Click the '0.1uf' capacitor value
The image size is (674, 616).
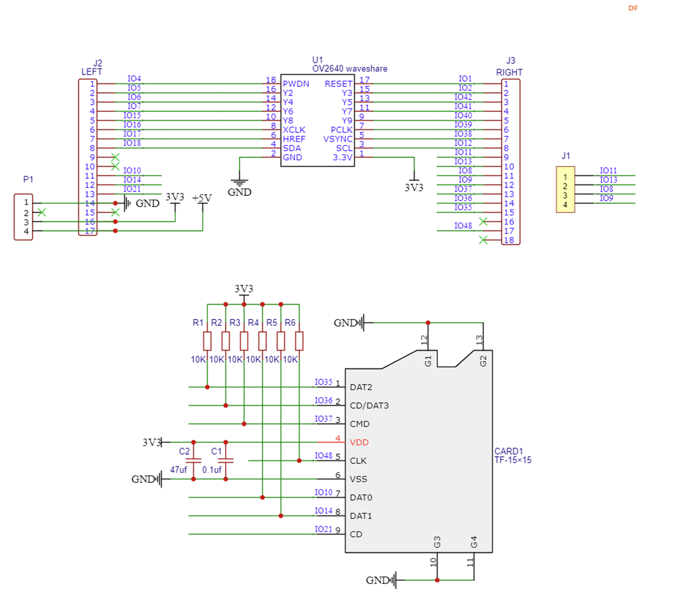click(211, 470)
